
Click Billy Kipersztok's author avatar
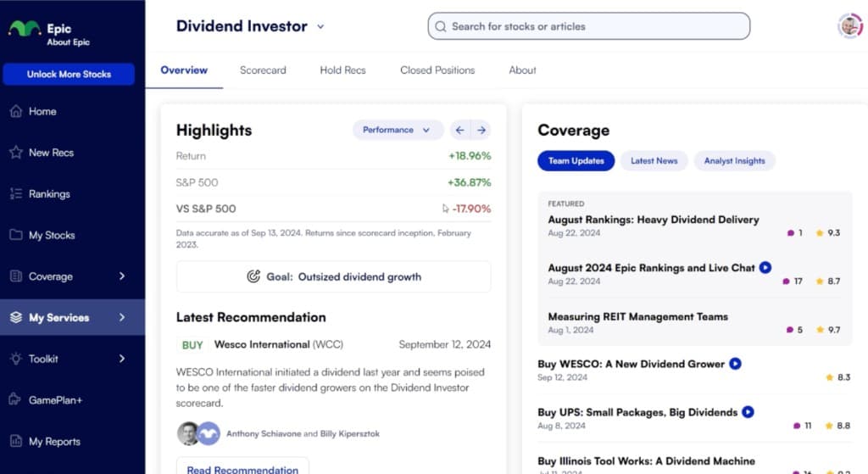tap(209, 433)
